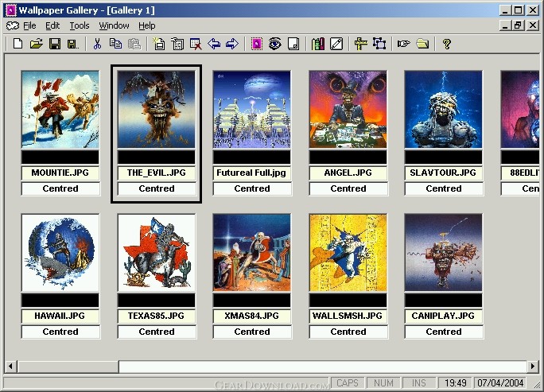Screen dimensions: 544x392
Task: Click the yellow ruler icon
Action: [x=361, y=44]
